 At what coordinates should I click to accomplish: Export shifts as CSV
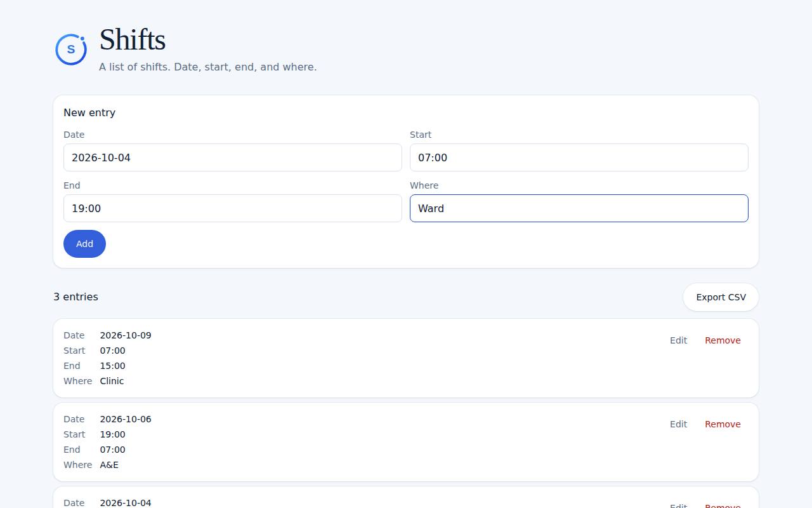point(721,297)
